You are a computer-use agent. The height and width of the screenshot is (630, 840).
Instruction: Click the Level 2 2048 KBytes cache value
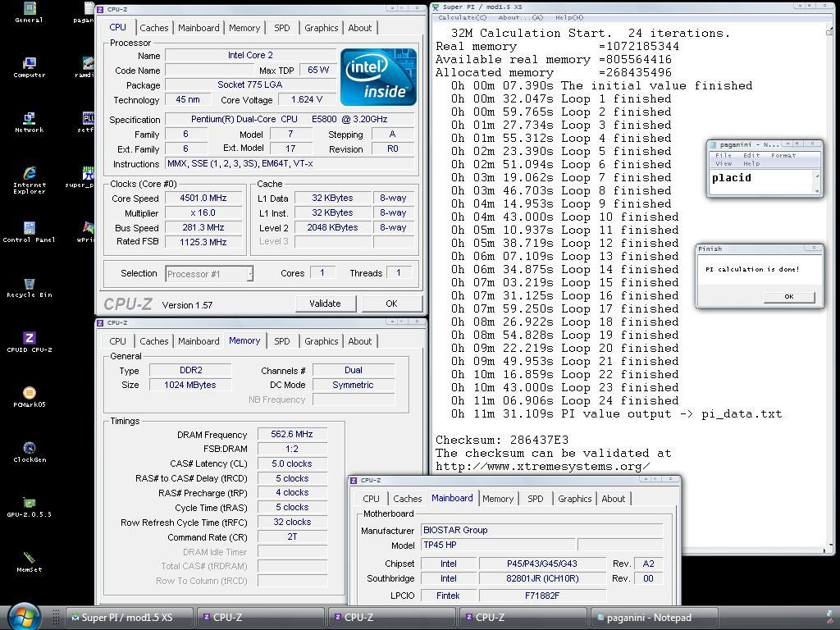pos(332,228)
